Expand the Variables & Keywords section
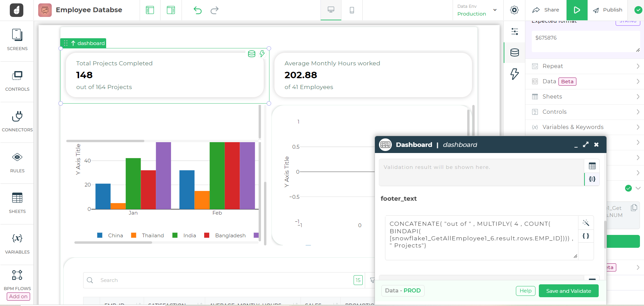 585,127
